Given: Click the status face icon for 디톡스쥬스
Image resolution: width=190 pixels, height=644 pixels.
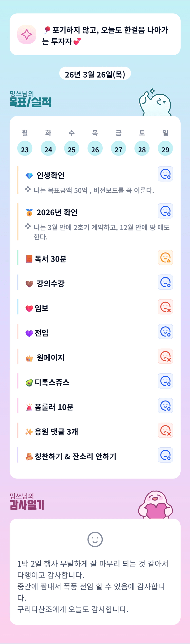Looking at the screenshot, I should tap(165, 381).
